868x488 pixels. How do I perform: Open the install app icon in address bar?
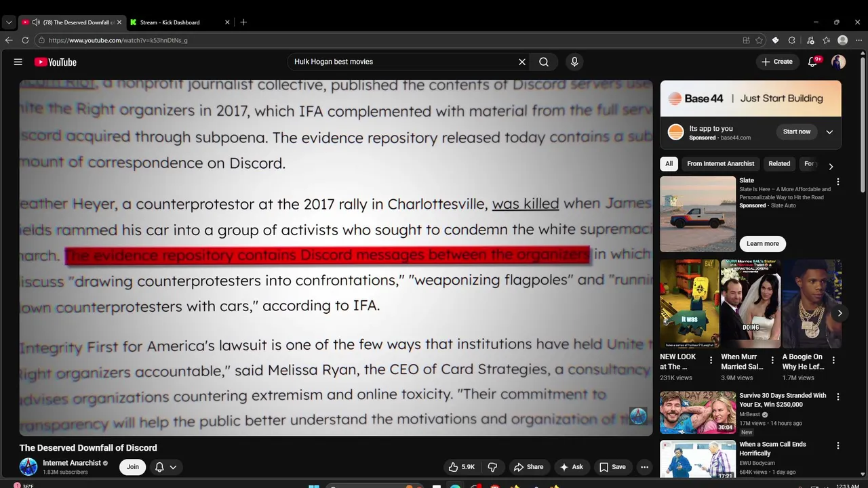coord(746,40)
